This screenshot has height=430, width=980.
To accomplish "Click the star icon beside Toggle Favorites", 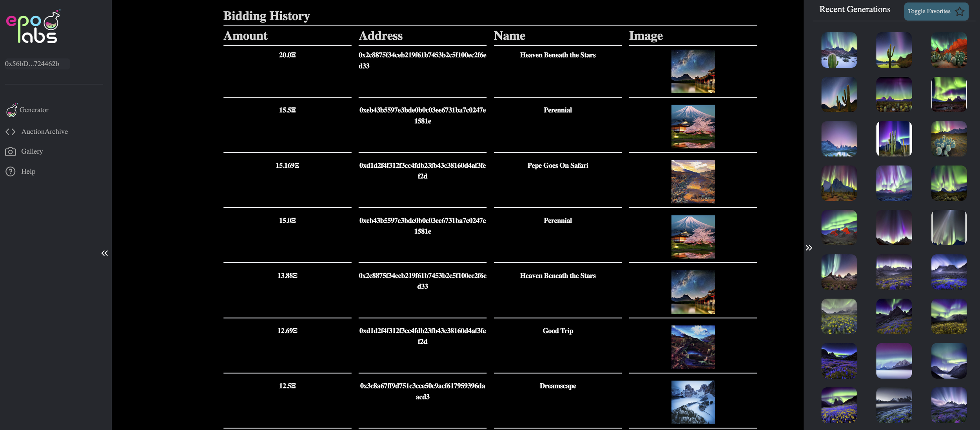I will (959, 12).
